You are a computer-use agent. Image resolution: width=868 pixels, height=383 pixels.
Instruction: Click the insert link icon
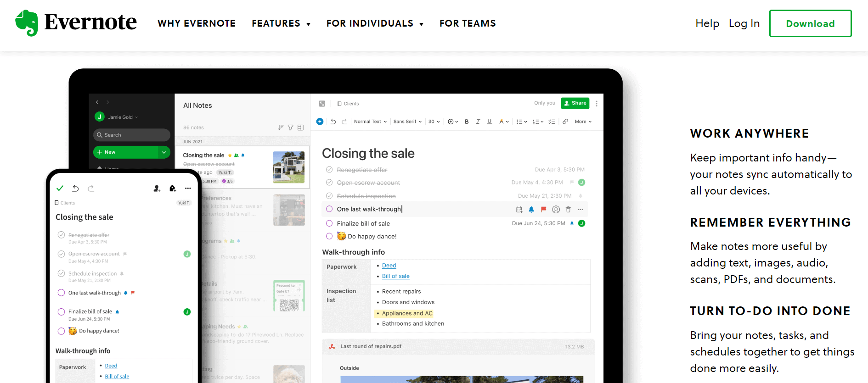565,122
